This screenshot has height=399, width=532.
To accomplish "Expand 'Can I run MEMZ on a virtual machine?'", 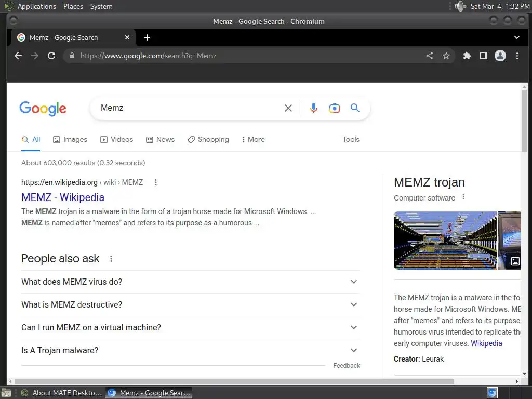I will [x=190, y=327].
